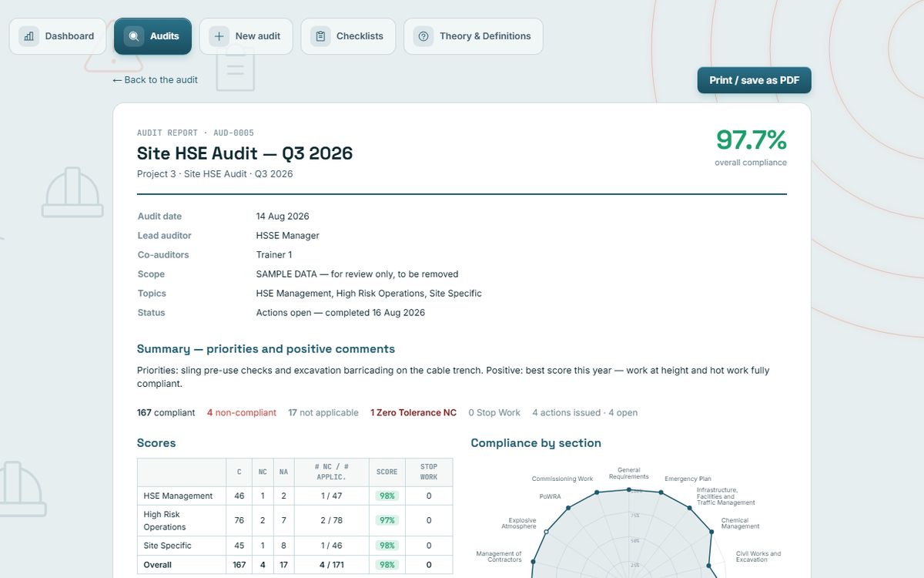924x578 pixels.
Task: Click the Compliance by section heading
Action: [536, 443]
